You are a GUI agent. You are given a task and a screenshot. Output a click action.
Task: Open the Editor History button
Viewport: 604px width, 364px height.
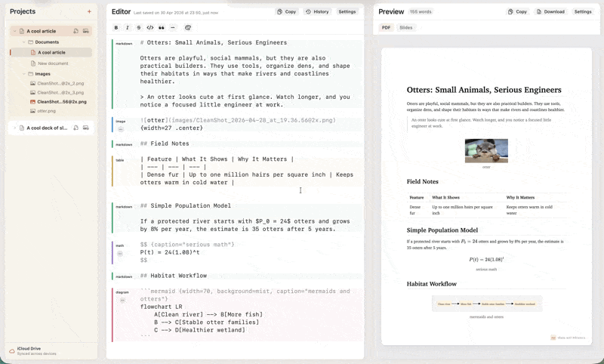coord(317,12)
